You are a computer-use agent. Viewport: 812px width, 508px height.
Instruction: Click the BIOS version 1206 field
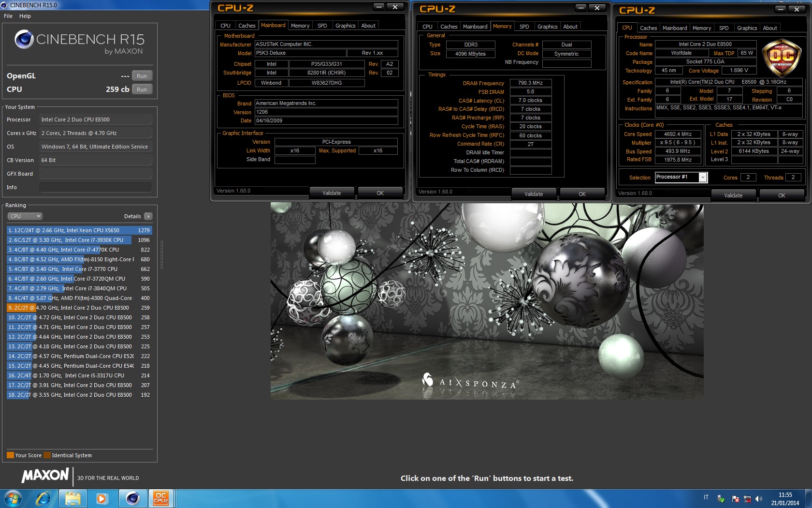pos(326,112)
